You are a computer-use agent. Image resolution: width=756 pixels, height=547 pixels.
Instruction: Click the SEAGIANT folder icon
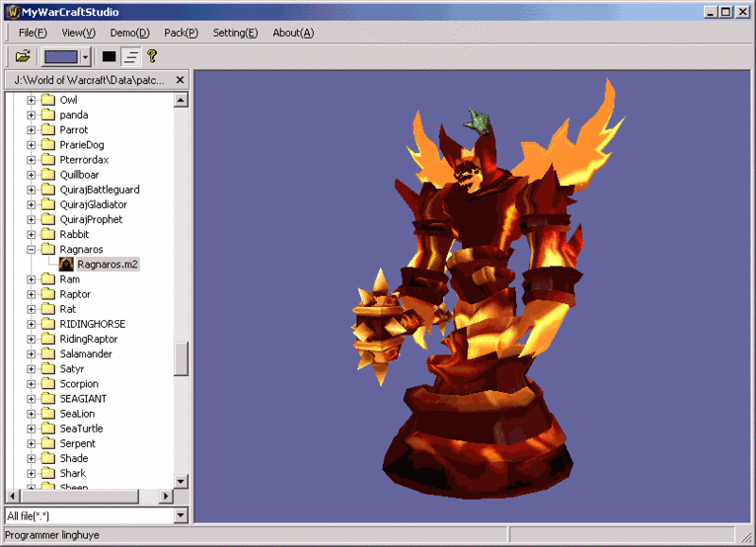click(x=48, y=399)
